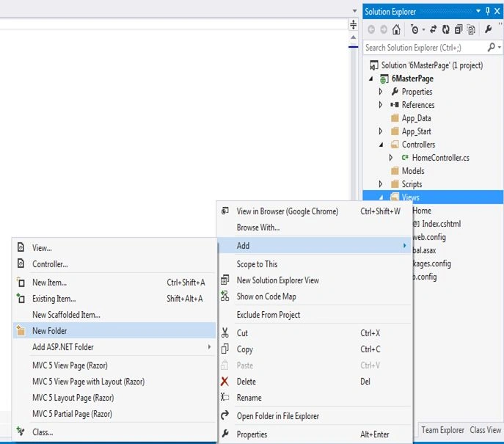The height and width of the screenshot is (444, 504).
Task: Choose Exclude From Project
Action: (x=314, y=314)
